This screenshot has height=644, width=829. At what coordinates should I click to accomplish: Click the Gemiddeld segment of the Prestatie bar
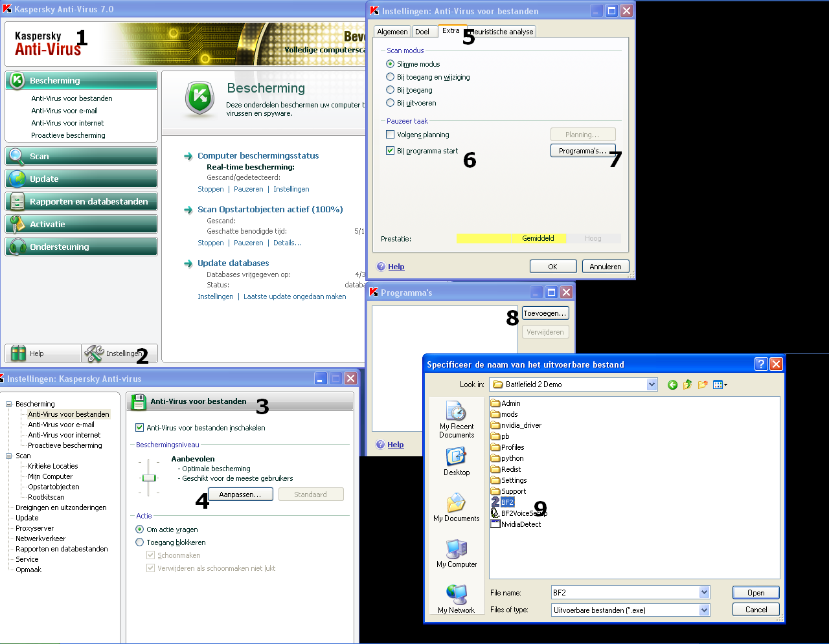pos(538,238)
